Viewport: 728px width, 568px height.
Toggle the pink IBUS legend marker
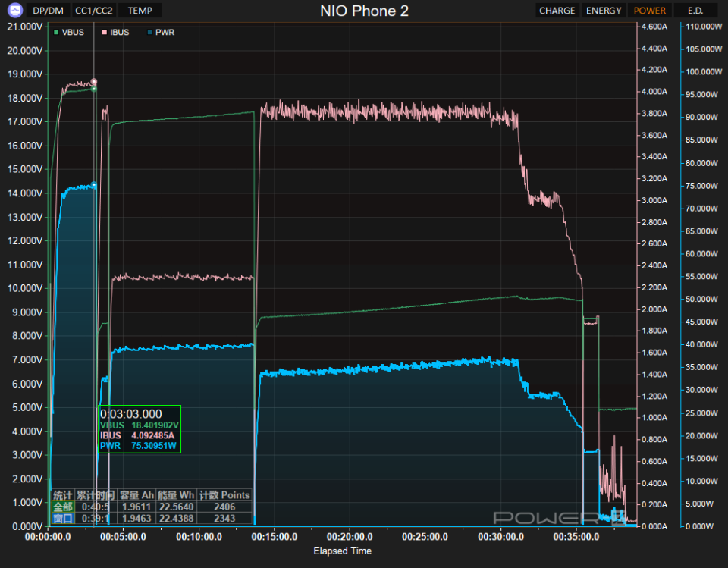point(103,32)
